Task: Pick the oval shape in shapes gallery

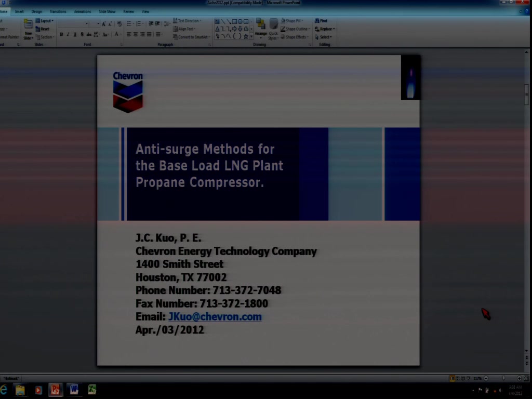Action: pos(240,21)
